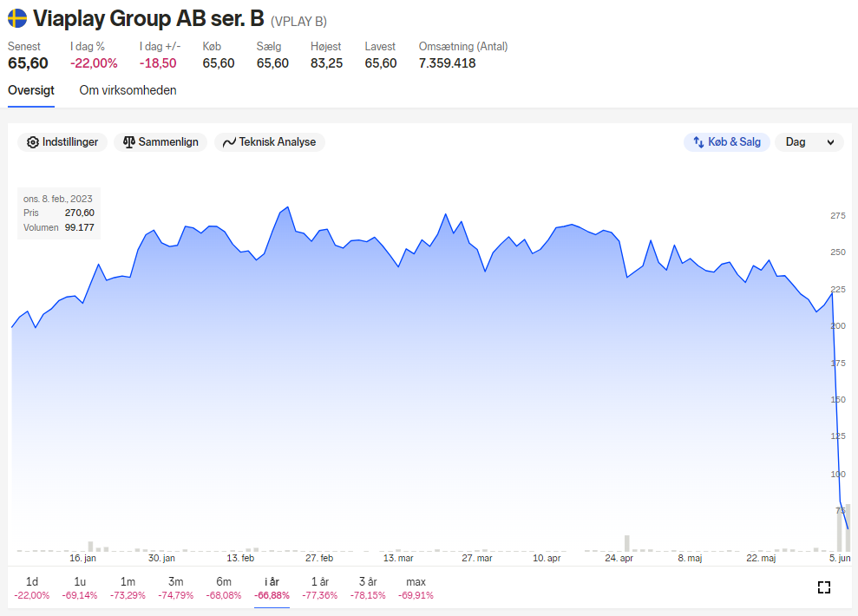Click the Højest value 83,25
Viewport: 858px width, 616px height.
(327, 63)
